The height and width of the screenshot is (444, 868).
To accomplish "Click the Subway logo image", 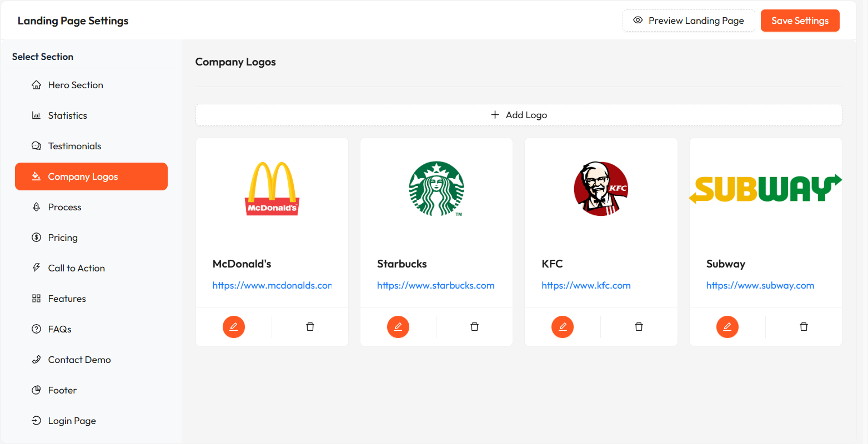I will 766,189.
